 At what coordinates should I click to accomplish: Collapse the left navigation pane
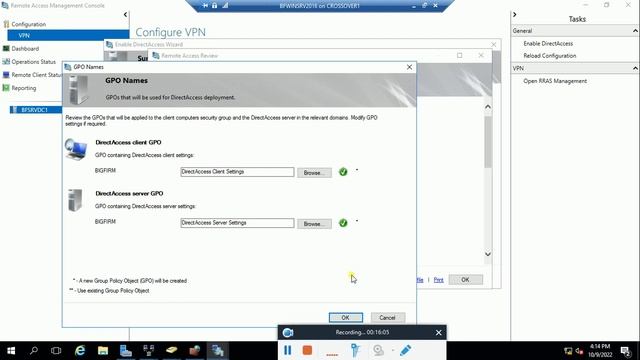click(x=125, y=15)
